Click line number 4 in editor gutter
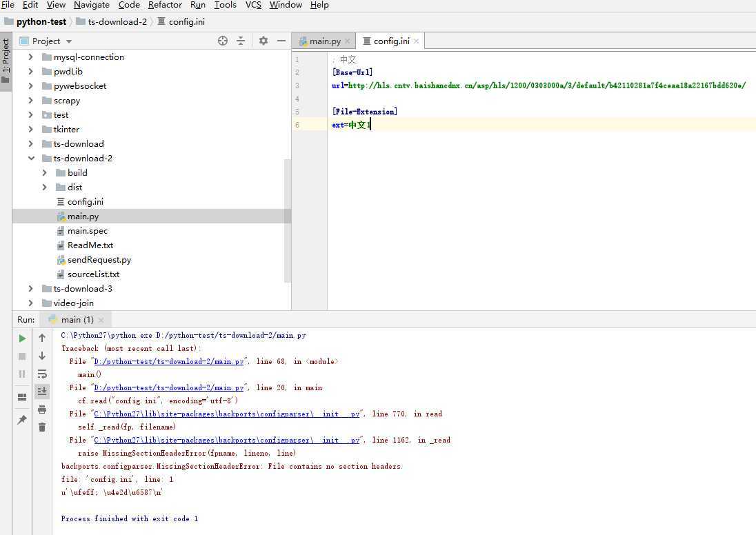 (x=297, y=99)
